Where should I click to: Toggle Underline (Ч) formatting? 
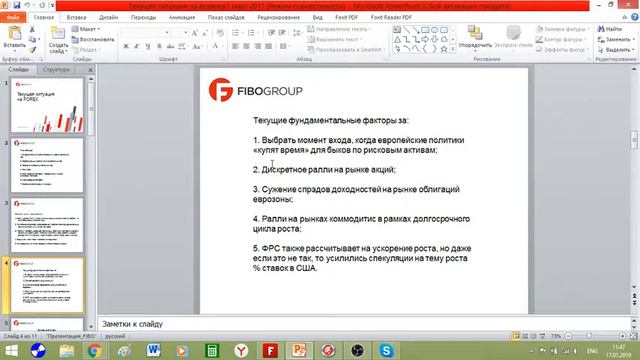(x=148, y=47)
